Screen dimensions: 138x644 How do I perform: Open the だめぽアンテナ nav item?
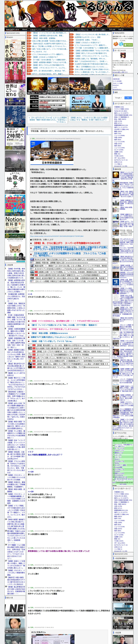[36, 30]
